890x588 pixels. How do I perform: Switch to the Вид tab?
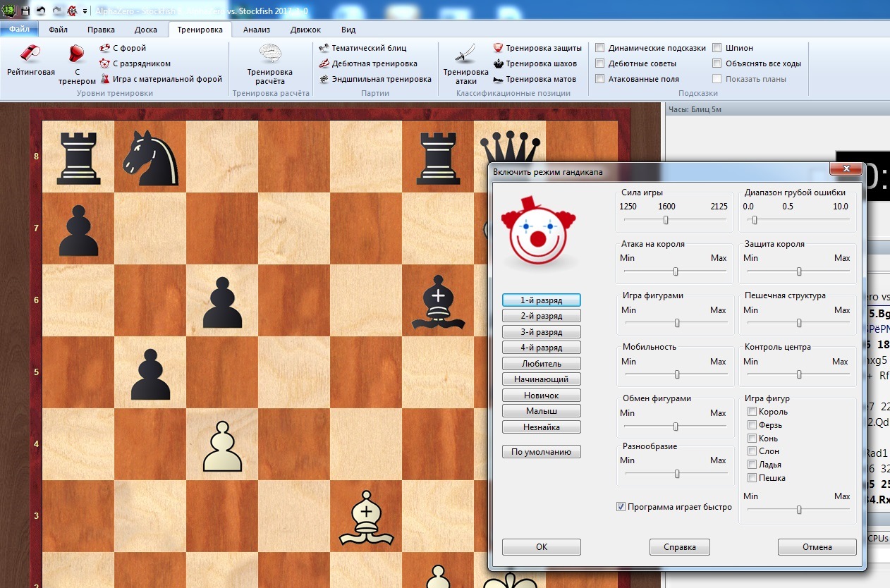point(348,30)
